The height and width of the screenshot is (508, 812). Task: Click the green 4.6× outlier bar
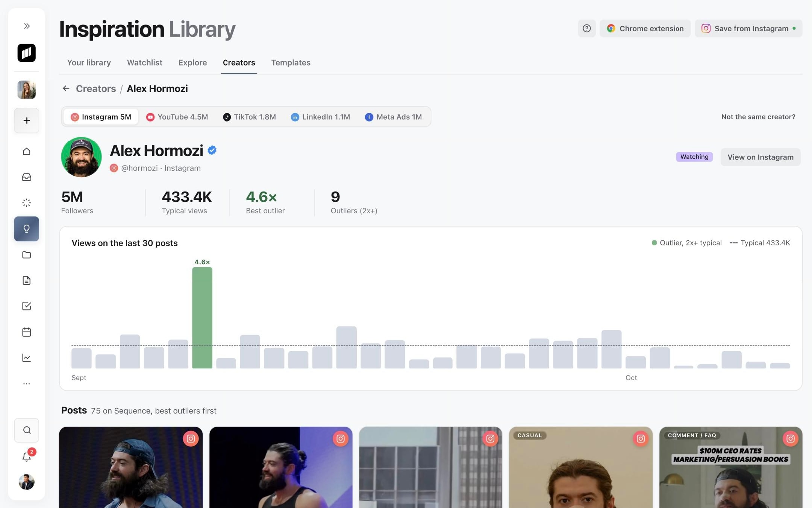click(202, 318)
